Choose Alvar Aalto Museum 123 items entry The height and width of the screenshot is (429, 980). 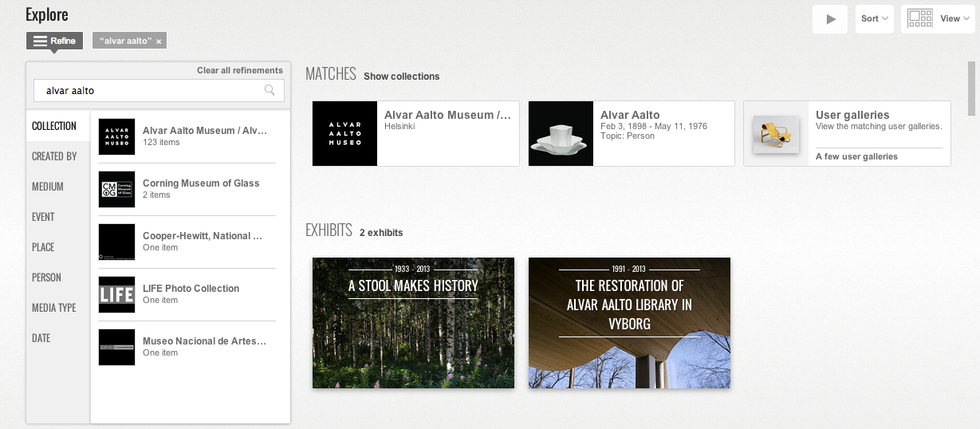187,136
